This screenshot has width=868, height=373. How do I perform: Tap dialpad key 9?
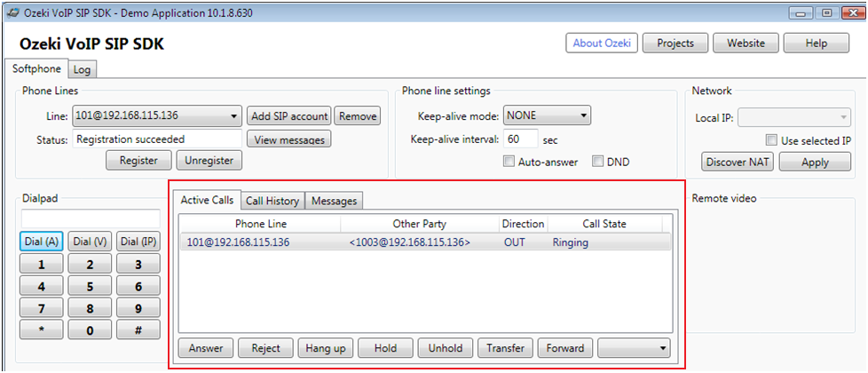[x=138, y=308]
